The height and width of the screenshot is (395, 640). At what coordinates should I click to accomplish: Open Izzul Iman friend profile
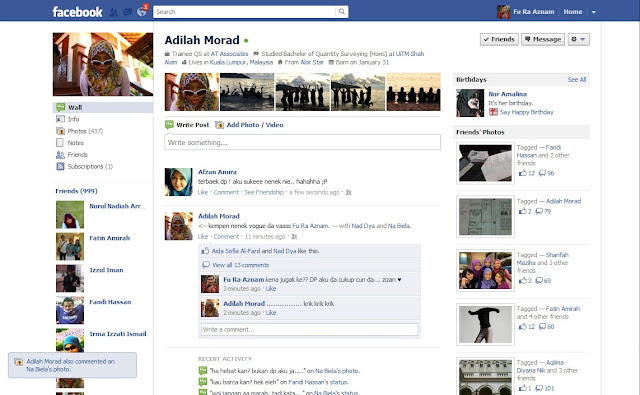click(x=106, y=270)
